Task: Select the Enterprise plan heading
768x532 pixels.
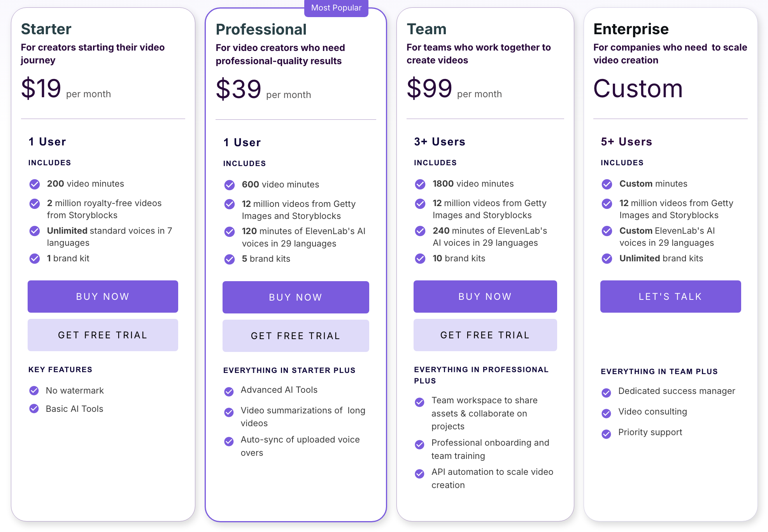Action: click(631, 29)
